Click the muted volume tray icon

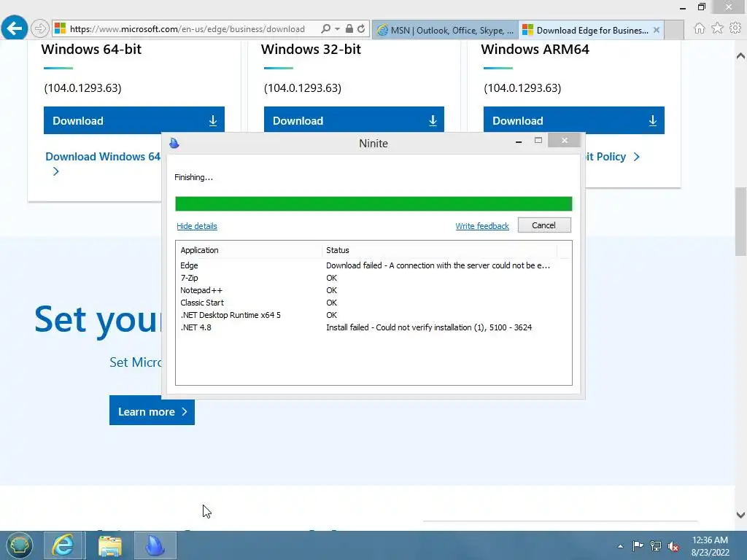(673, 546)
